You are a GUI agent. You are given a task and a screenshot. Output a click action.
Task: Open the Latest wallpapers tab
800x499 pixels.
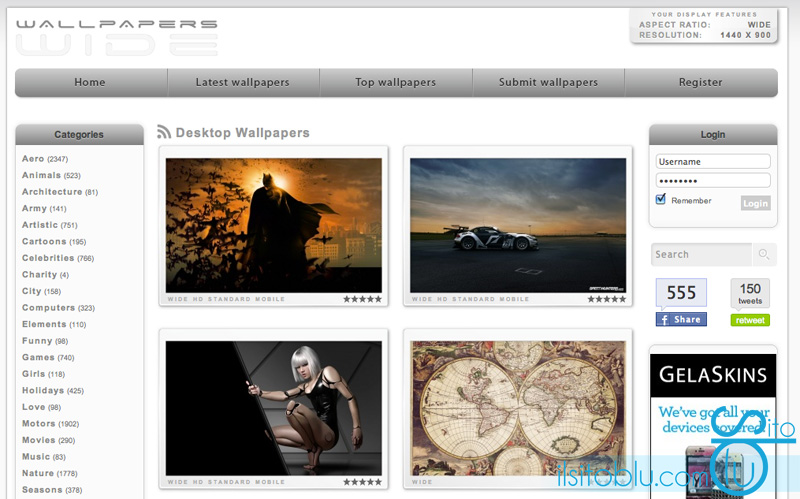pos(243,82)
